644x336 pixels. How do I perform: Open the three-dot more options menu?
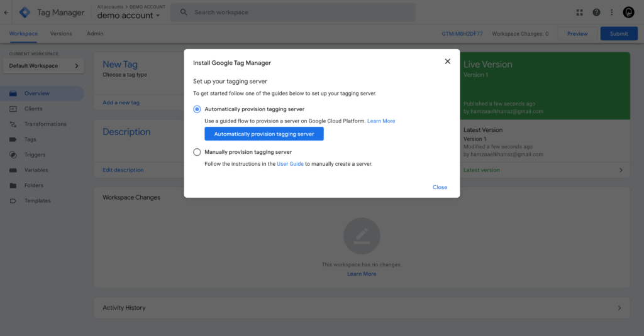pos(612,13)
